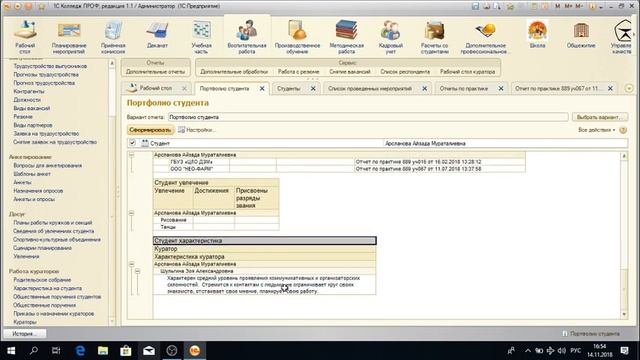Open Родительское собрание in sidebar

(x=42, y=280)
